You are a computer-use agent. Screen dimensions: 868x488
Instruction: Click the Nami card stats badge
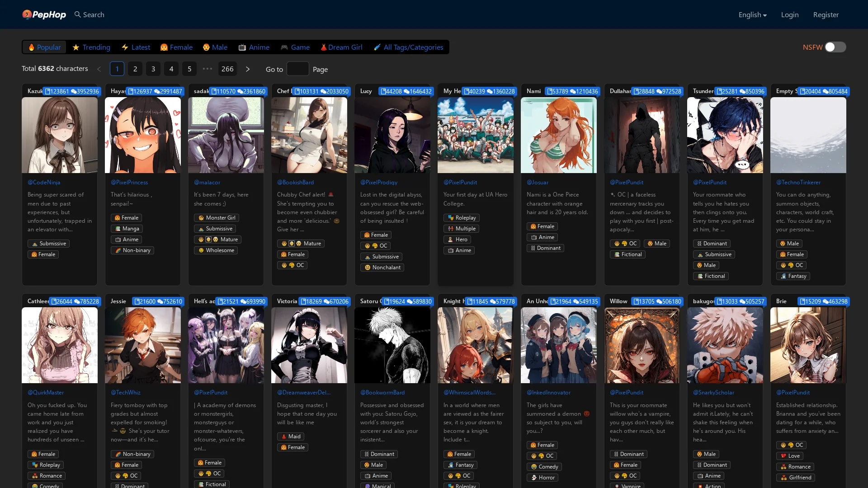[x=572, y=91]
